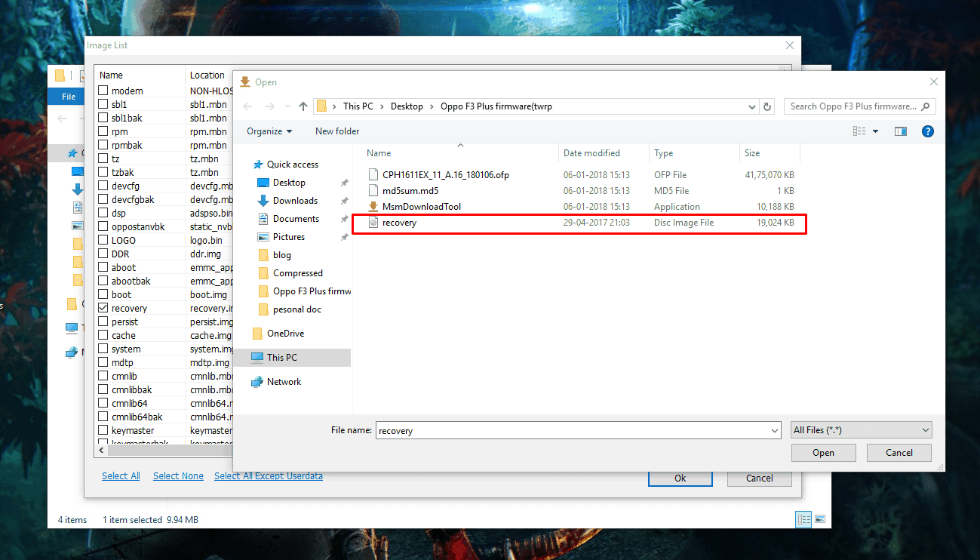The height and width of the screenshot is (560, 980).
Task: Open the Help question mark icon
Action: [x=928, y=131]
